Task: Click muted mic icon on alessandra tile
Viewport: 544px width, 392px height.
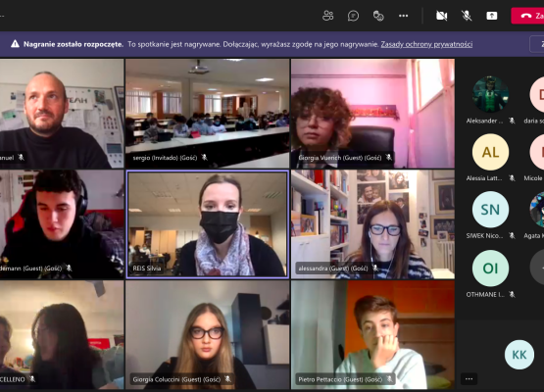Action: pos(375,269)
